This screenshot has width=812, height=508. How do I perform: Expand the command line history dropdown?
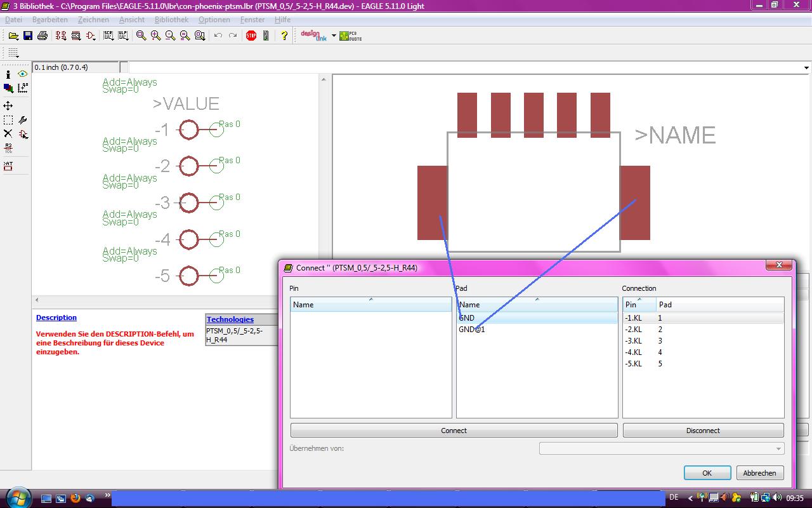point(806,67)
